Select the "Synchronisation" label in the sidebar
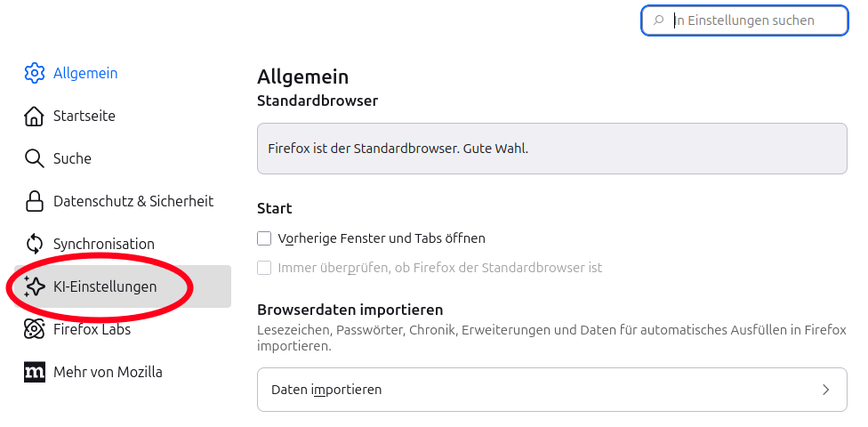868x427 pixels. click(x=104, y=244)
